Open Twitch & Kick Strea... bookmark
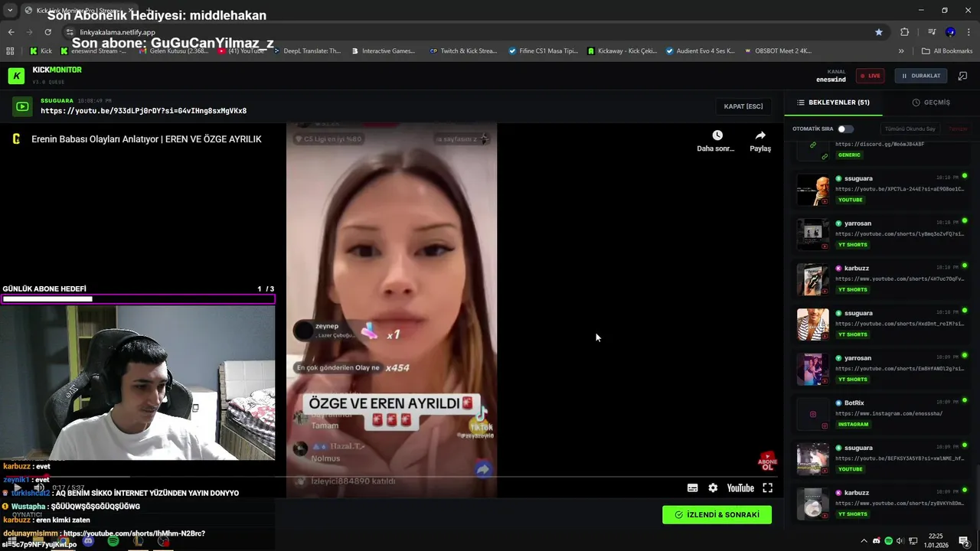 coord(462,51)
